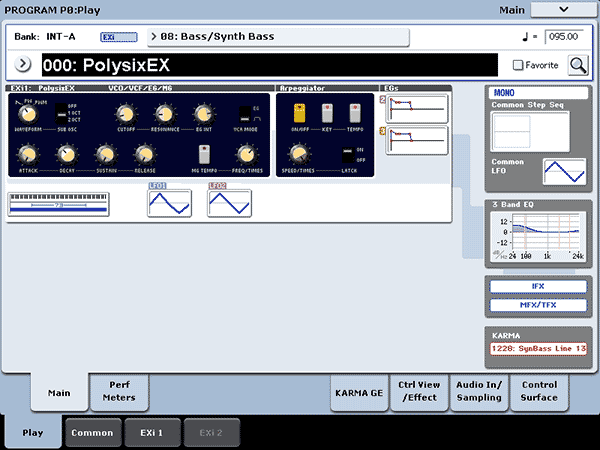Viewport: 600px width, 450px height.
Task: Click the keyboard range graphic
Action: tap(71, 203)
